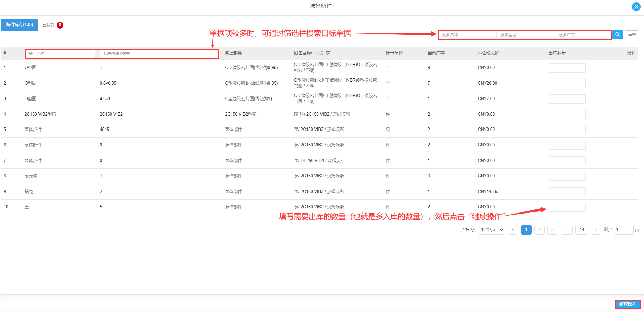The height and width of the screenshot is (312, 644).
Task: Click the 4.5×1 spec cell
Action: click(105, 99)
